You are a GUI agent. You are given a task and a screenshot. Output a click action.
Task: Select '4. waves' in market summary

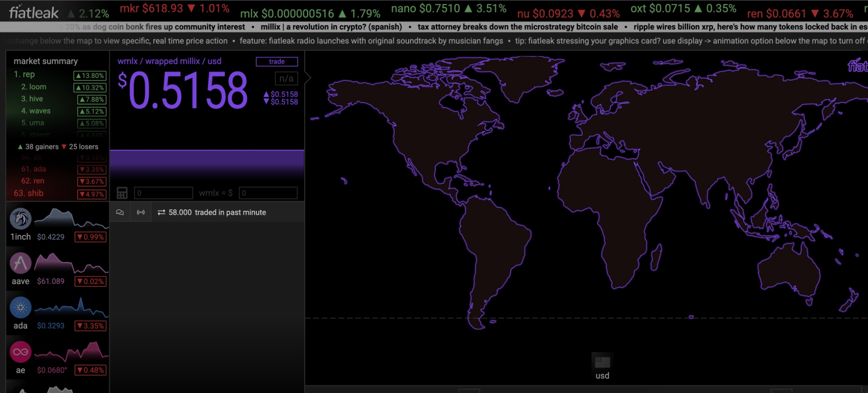tap(36, 111)
